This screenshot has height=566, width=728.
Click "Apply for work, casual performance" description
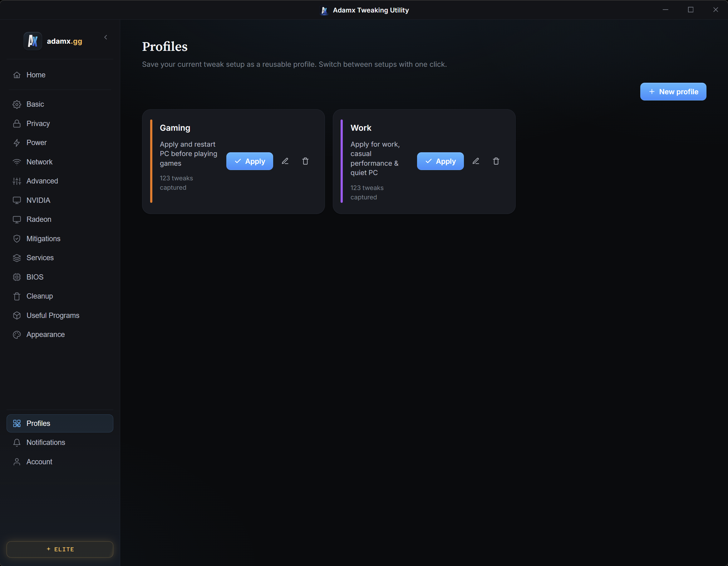click(375, 159)
